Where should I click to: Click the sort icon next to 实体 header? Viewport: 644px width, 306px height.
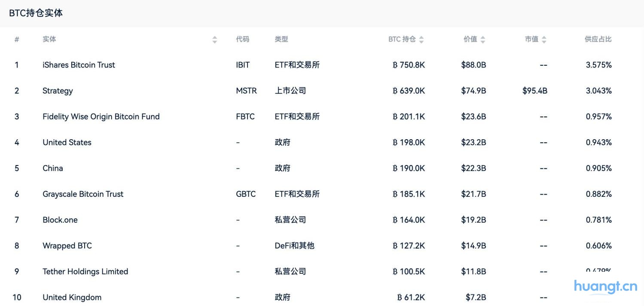tap(214, 39)
